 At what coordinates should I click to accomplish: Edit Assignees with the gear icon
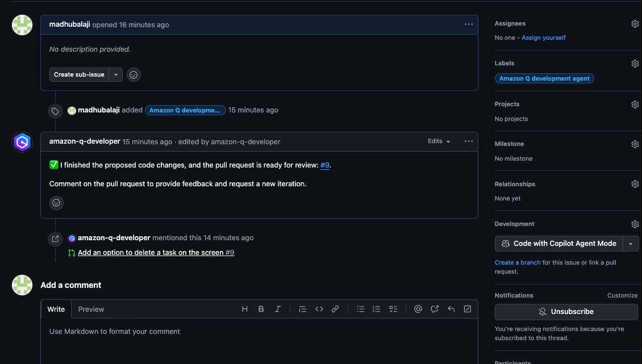pyautogui.click(x=635, y=24)
